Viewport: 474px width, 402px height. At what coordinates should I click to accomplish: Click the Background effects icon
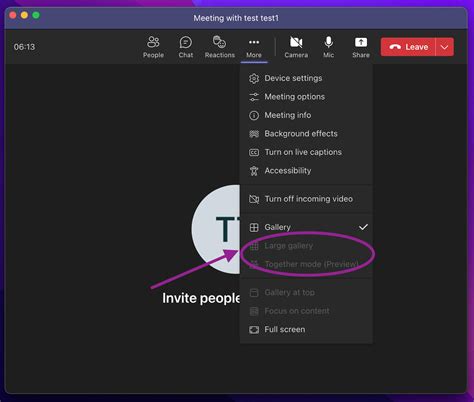click(x=254, y=134)
